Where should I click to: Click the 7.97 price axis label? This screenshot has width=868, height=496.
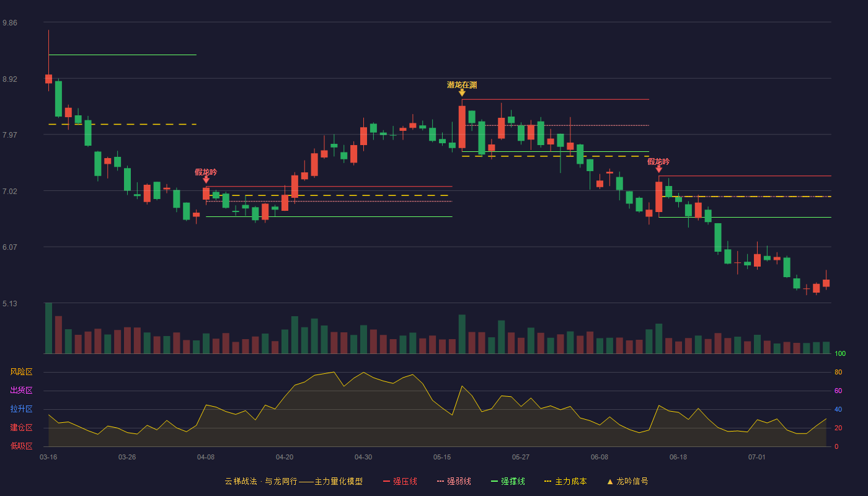(10, 135)
